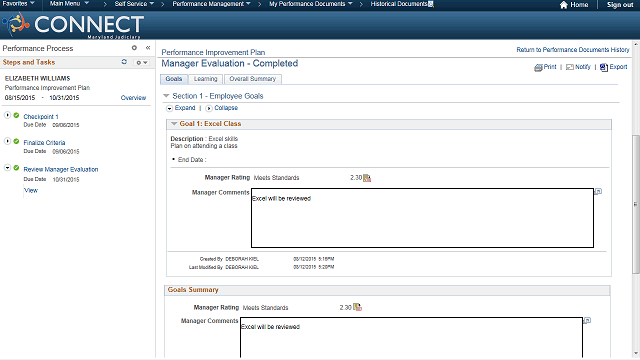This screenshot has height=360, width=640.
Task: Click Return to Performance Documents History link
Action: 573,50
